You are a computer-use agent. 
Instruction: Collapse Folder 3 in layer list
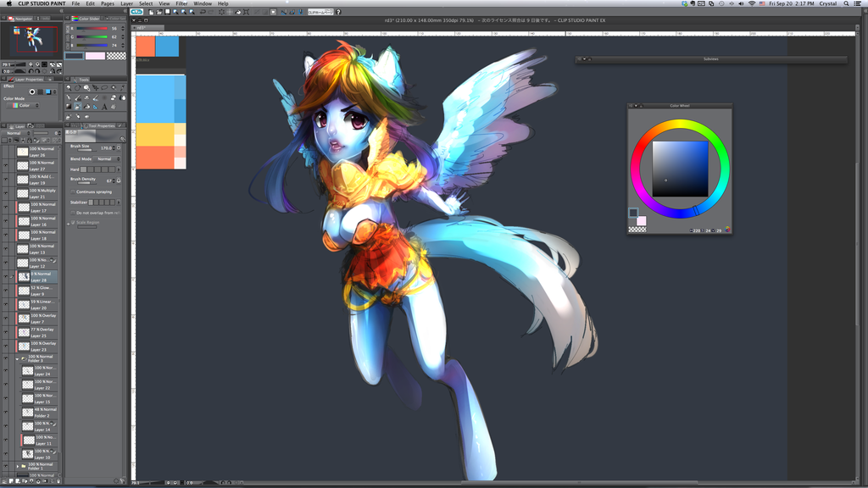pyautogui.click(x=17, y=359)
